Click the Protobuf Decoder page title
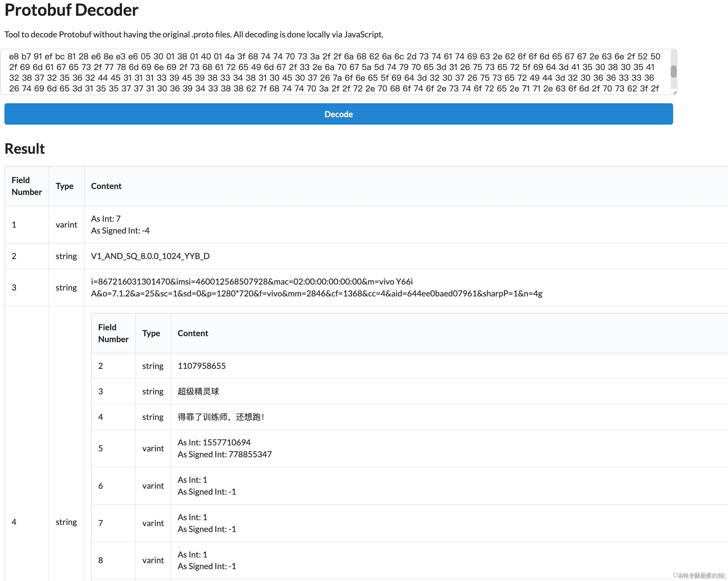This screenshot has height=581, width=728. pos(71,10)
